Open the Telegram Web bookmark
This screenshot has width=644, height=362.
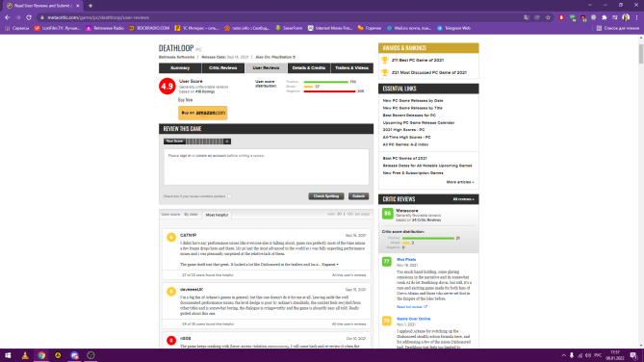[x=453, y=28]
